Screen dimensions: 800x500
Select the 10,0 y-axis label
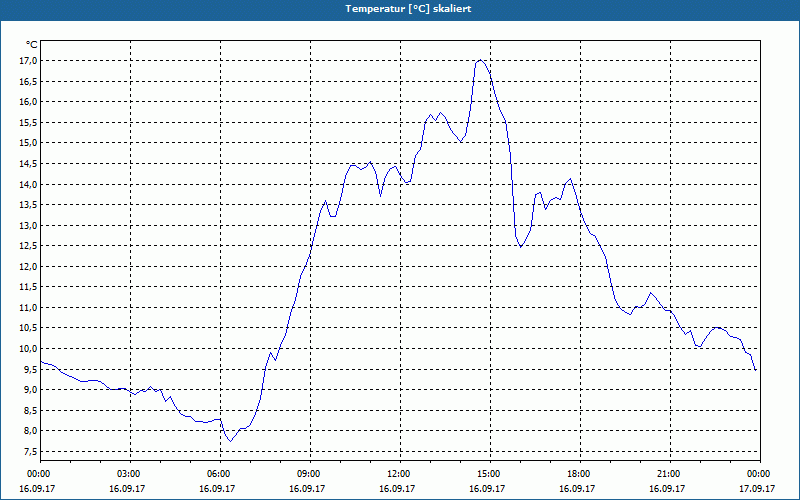coord(29,348)
